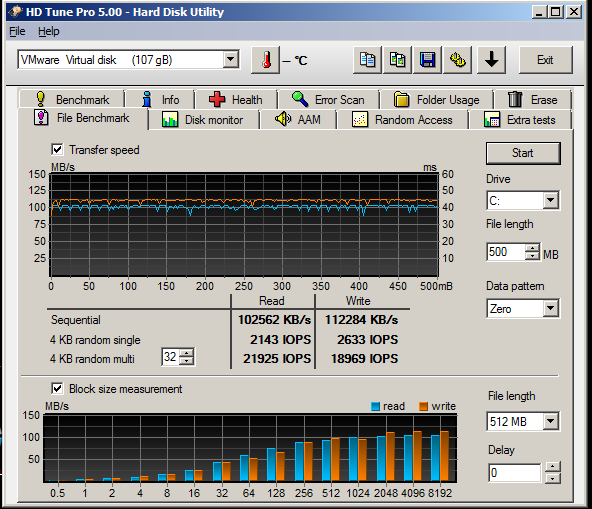
Task: Minimize the HD Tune Pro window
Action: click(x=539, y=12)
